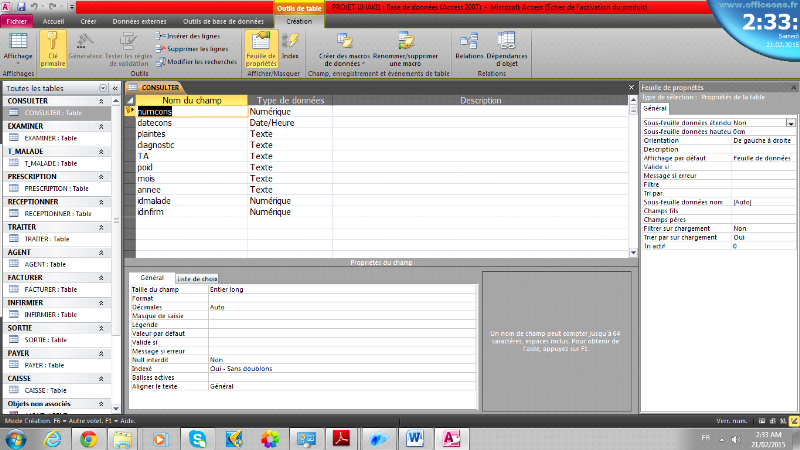Open the Relations tool
Screen dimensions: 800x450
[468, 46]
